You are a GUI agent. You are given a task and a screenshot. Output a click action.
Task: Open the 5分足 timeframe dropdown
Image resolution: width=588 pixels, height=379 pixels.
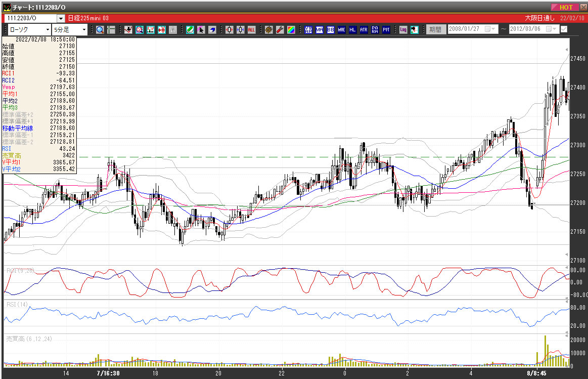pyautogui.click(x=84, y=30)
